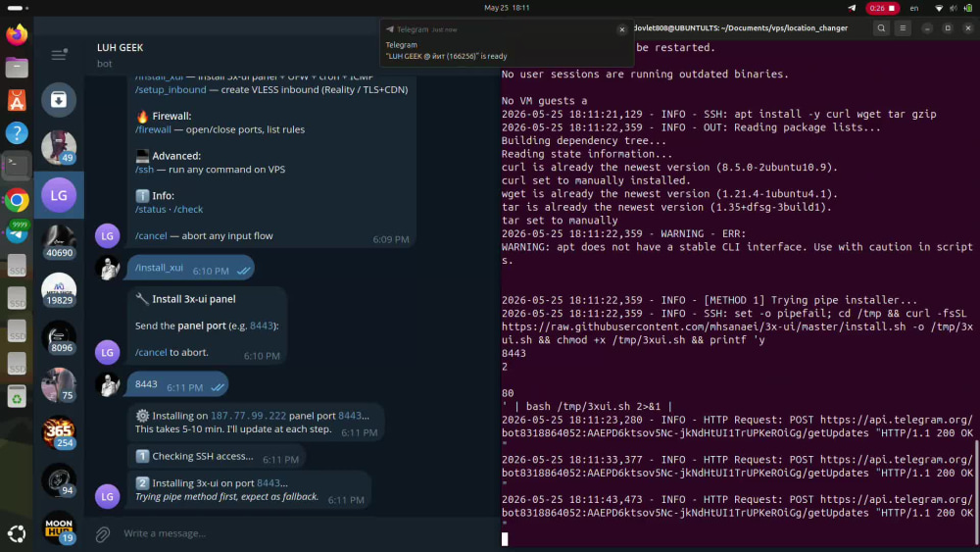Open Google Chrome from the dock

[17, 200]
